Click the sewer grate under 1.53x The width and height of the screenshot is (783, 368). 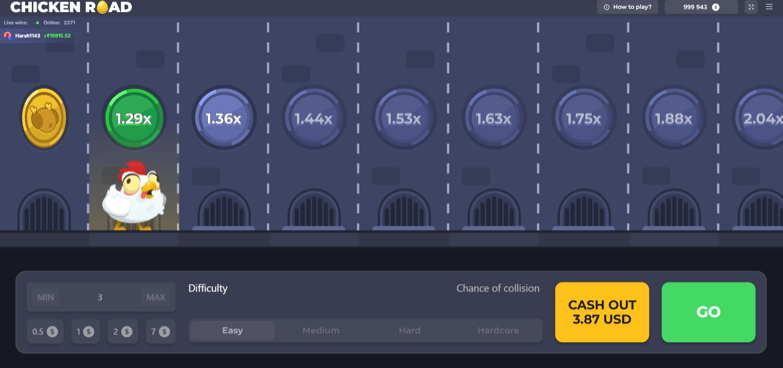coord(403,210)
